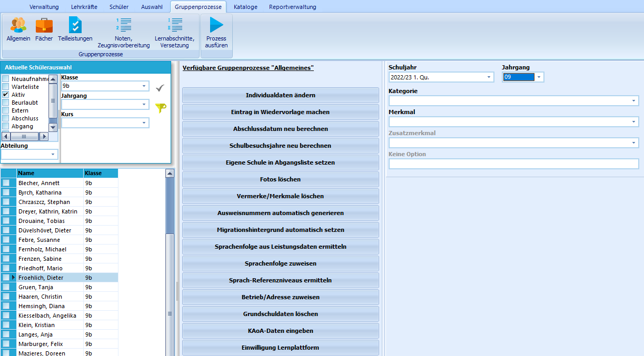Click the Keine Option input field
The image size is (644, 356).
[x=513, y=164]
